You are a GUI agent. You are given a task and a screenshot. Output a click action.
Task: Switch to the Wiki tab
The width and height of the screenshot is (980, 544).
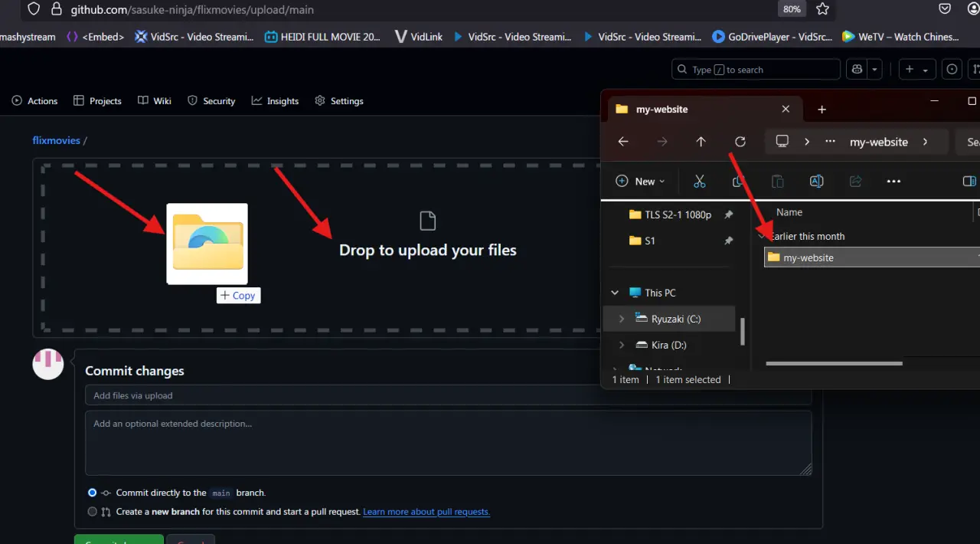click(x=155, y=101)
